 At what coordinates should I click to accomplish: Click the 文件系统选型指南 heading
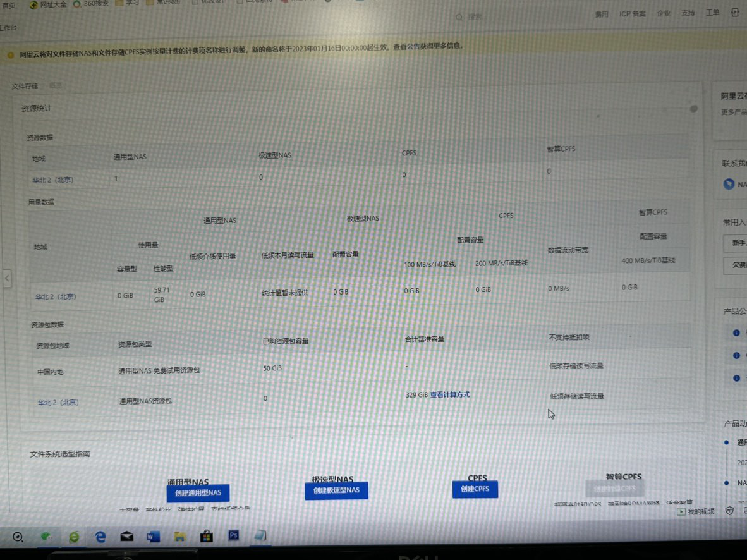[x=60, y=454]
